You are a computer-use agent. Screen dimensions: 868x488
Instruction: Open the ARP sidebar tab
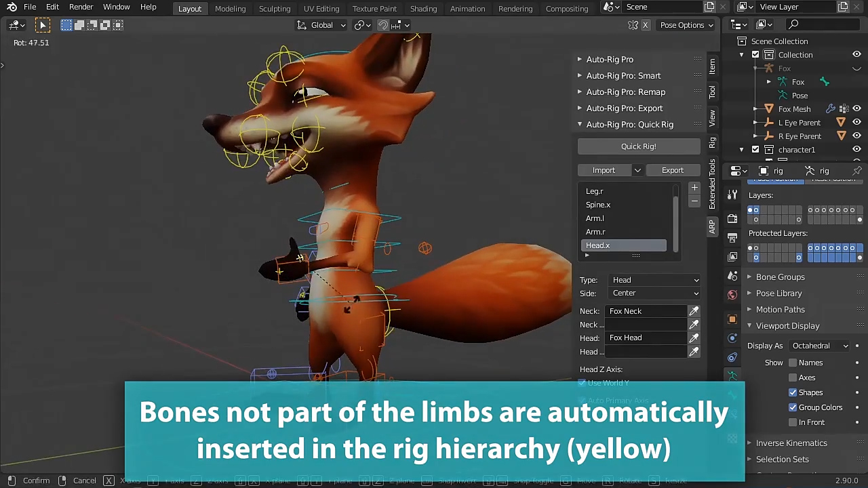pos(712,227)
